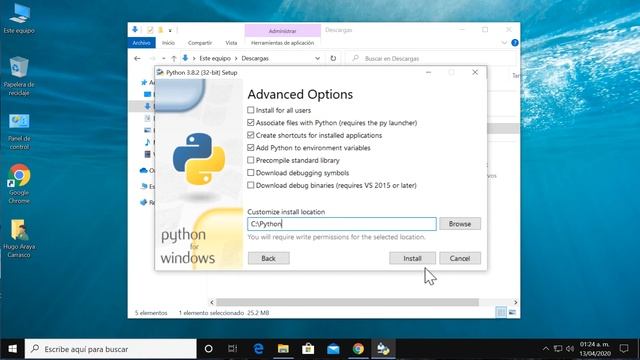This screenshot has height=360, width=640.
Task: Select the Administrar contextual tab
Action: 282,31
